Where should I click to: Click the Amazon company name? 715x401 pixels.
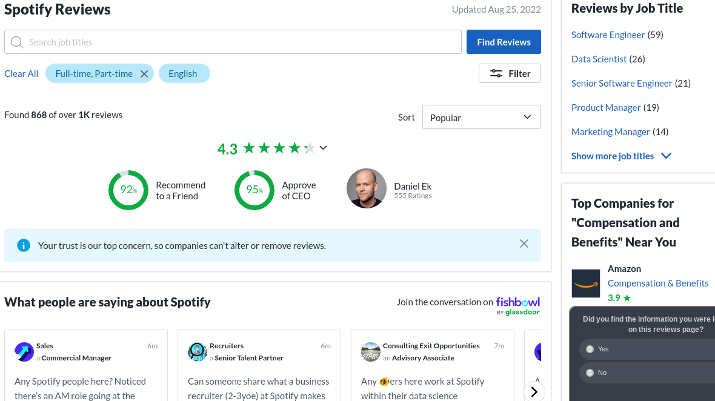[624, 269]
